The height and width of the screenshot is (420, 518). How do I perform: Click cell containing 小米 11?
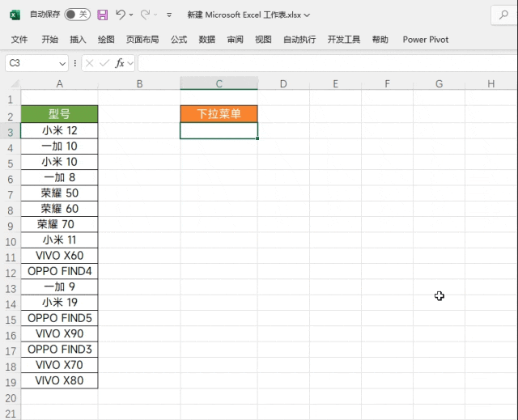click(59, 240)
